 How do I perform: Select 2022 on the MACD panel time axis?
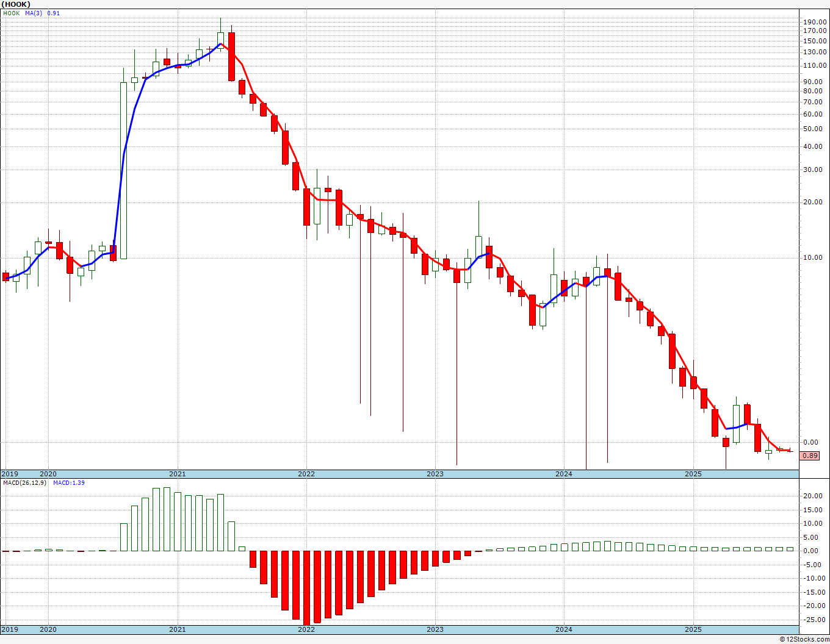[306, 629]
